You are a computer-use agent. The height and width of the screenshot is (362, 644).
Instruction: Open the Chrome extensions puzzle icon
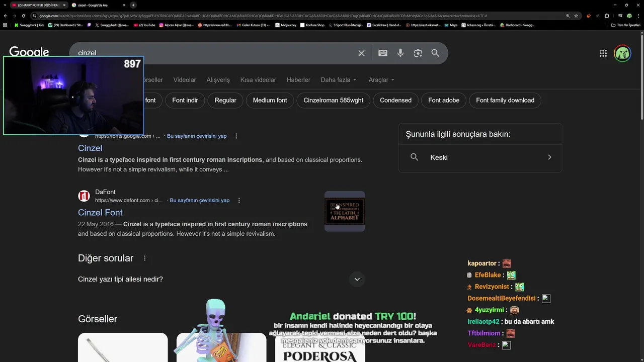[607, 16]
